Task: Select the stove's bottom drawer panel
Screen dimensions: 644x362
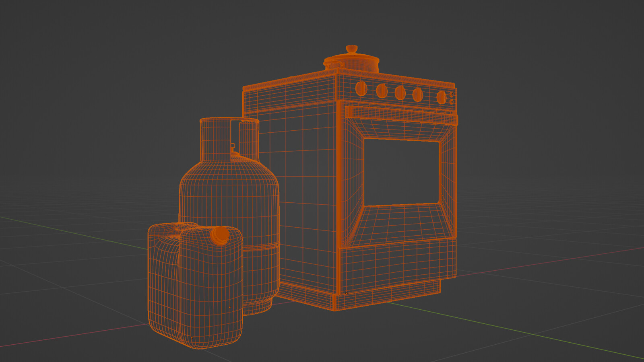Action: click(398, 265)
